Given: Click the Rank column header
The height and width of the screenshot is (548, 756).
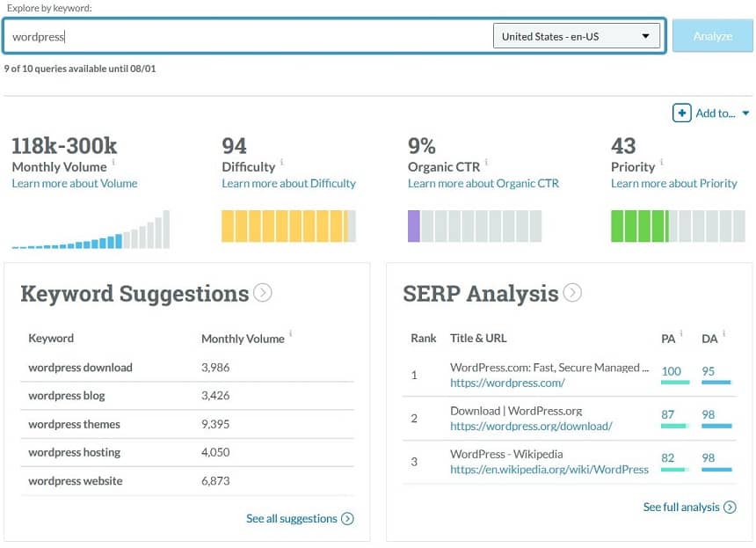Looking at the screenshot, I should click(424, 338).
